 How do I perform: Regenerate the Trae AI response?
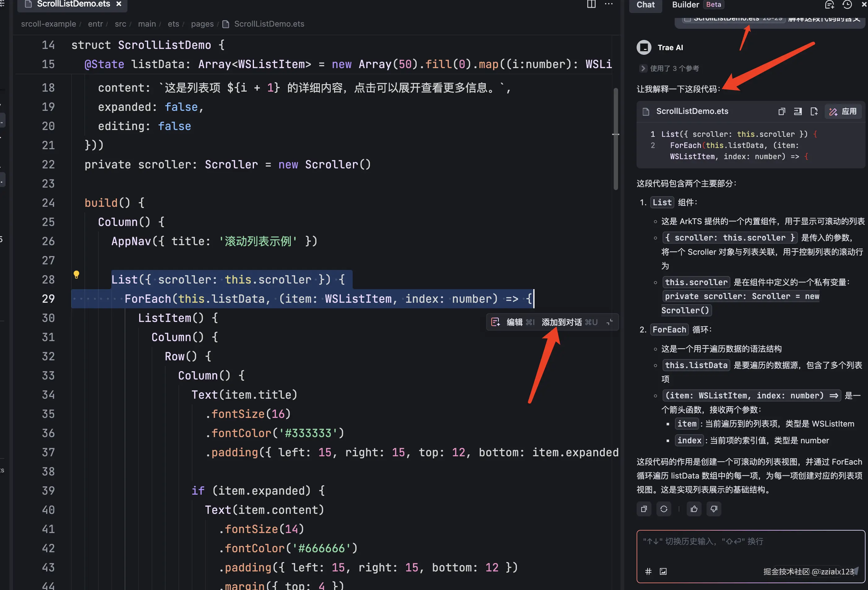(x=663, y=509)
